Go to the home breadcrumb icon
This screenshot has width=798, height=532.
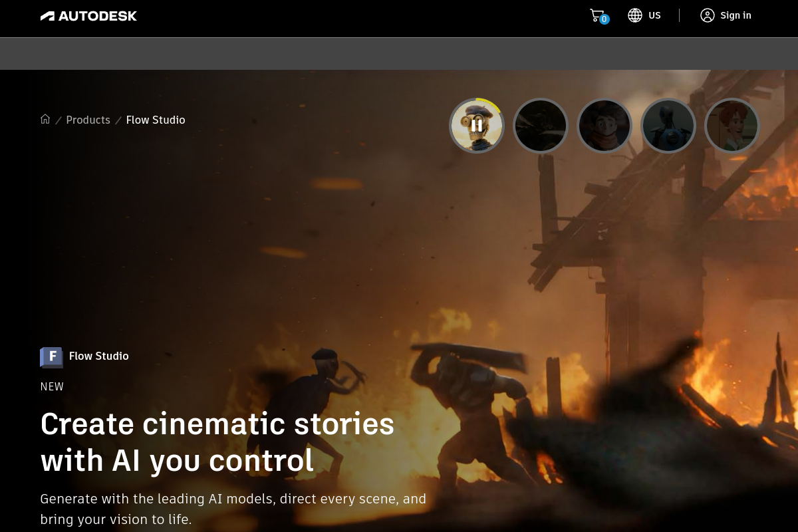pos(45,119)
